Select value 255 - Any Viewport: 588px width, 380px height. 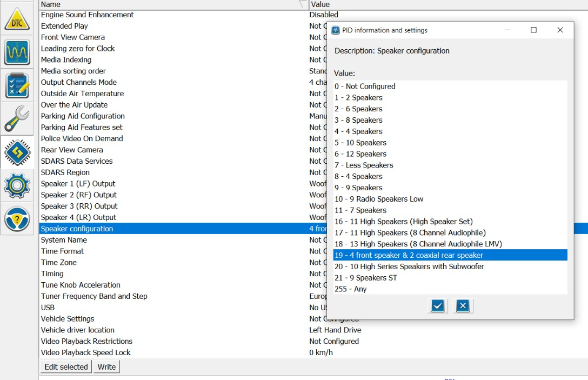coord(450,289)
